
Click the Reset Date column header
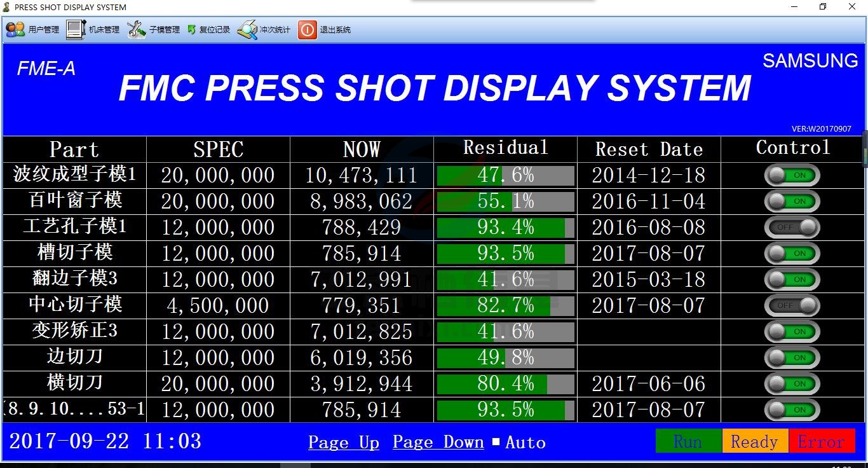point(649,149)
